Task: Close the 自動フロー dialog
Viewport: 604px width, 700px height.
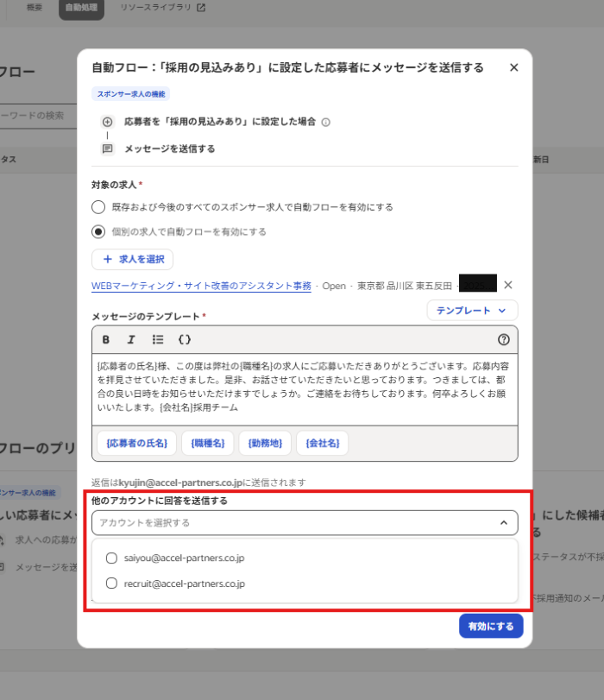Action: pyautogui.click(x=514, y=67)
